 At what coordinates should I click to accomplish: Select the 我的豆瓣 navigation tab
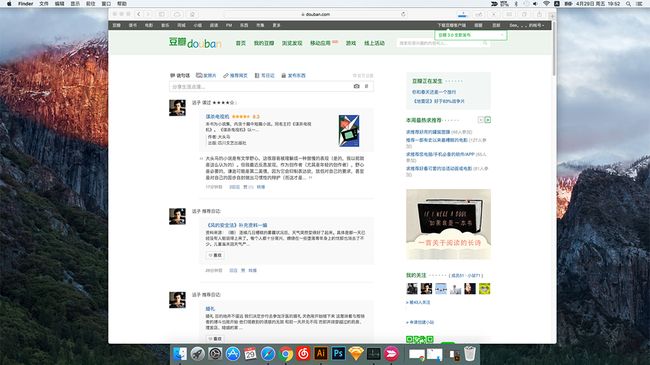pos(264,43)
